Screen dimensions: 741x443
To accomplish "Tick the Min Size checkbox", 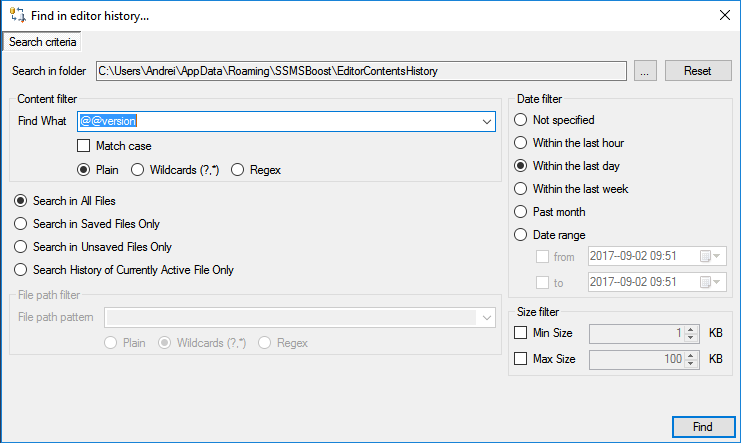I will click(x=520, y=333).
